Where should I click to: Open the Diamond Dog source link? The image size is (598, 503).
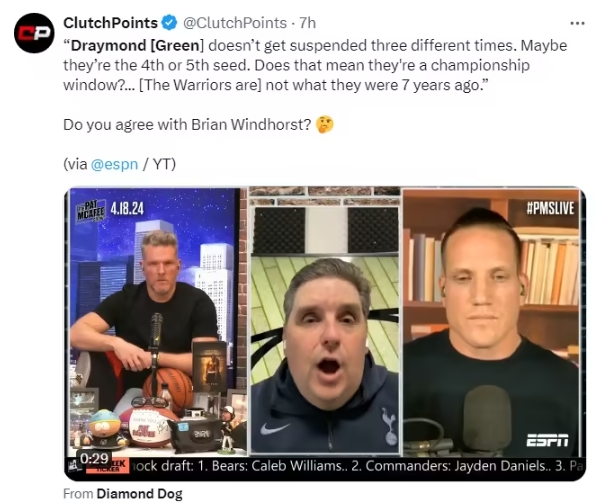tap(139, 494)
